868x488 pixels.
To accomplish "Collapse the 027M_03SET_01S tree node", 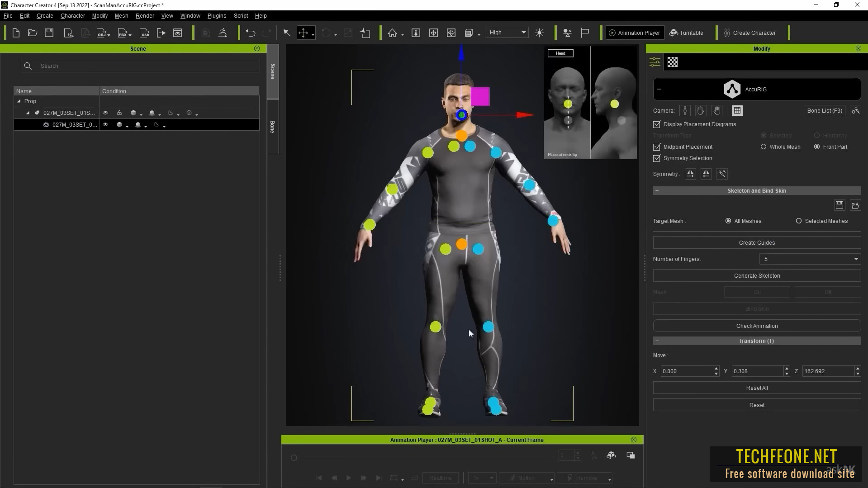I will [x=28, y=113].
